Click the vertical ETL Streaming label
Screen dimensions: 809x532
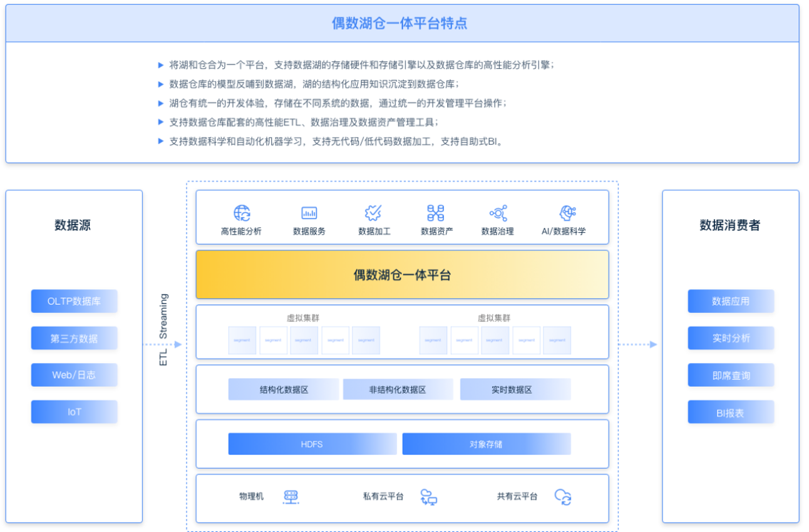point(163,329)
